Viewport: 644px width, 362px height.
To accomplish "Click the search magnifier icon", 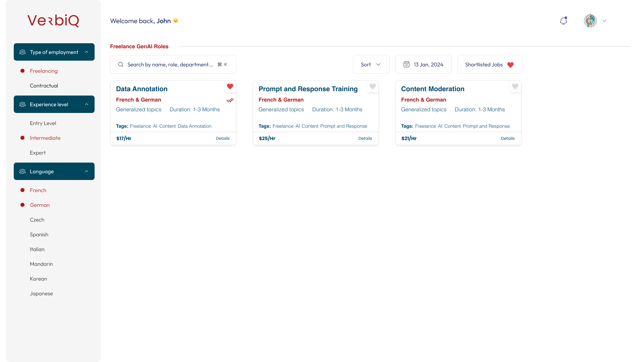I will click(121, 64).
